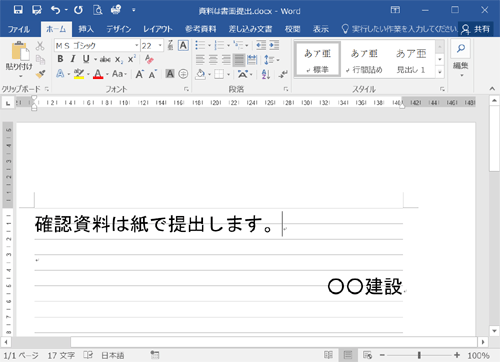
Task: Open the 挿入 ribbon tab
Action: [x=86, y=29]
